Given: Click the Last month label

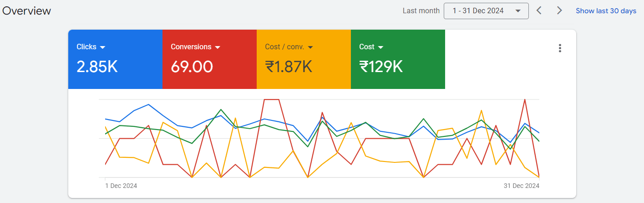Looking at the screenshot, I should [x=421, y=11].
